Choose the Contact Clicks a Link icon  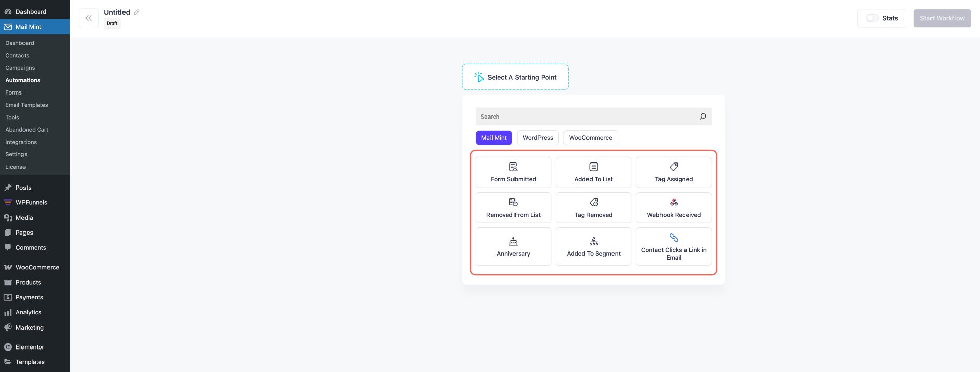pyautogui.click(x=674, y=238)
